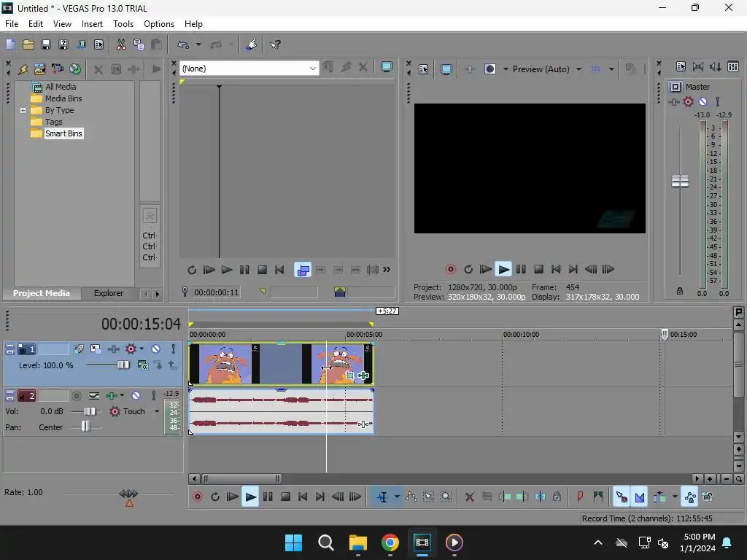This screenshot has width=747, height=560.
Task: Play the timeline from the transport bar
Action: click(250, 497)
